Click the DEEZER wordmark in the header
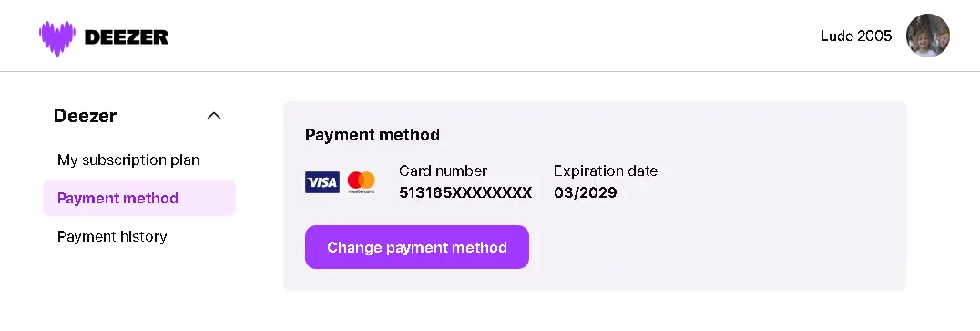The height and width of the screenshot is (331, 980). point(127,37)
